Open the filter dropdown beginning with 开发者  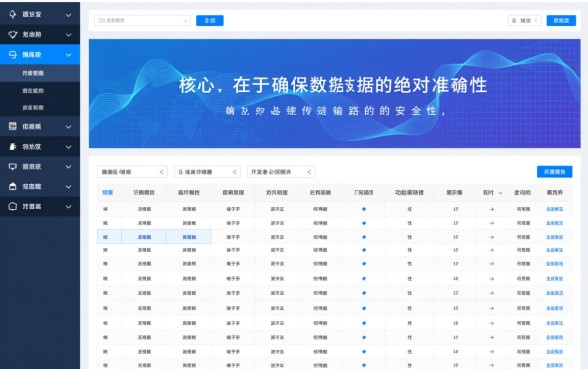(x=281, y=172)
